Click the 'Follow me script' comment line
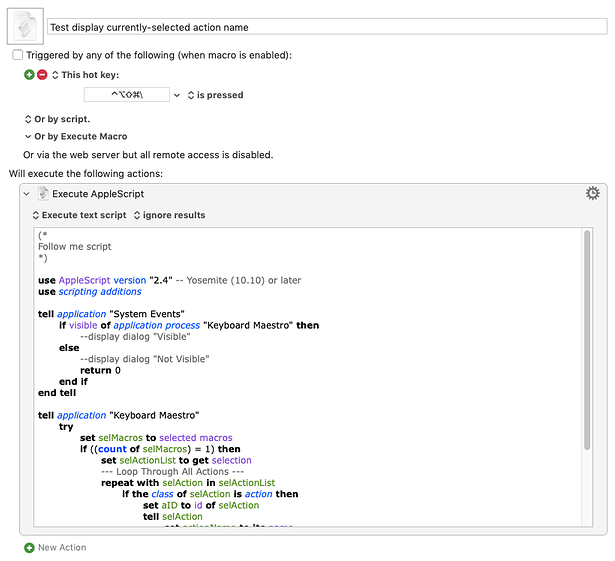The width and height of the screenshot is (615, 561). click(x=75, y=246)
